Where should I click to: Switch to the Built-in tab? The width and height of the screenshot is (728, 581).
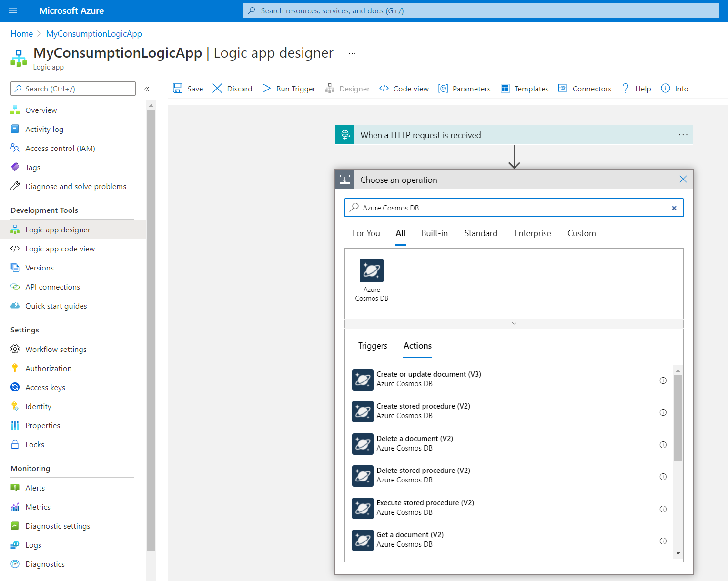435,233
